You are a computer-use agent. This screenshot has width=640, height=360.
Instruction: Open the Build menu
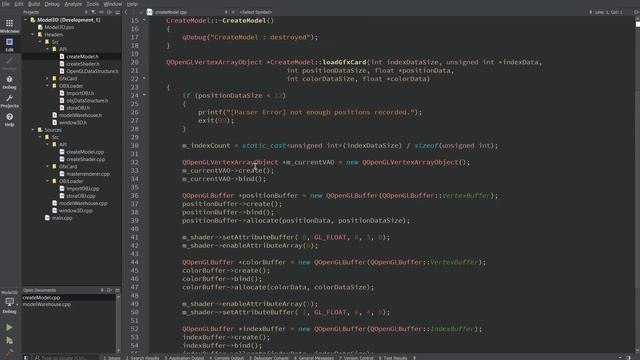pyautogui.click(x=34, y=4)
